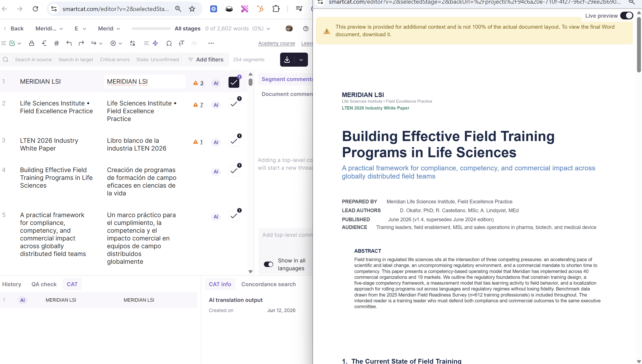
Task: Open the Concordance search tab
Action: (x=268, y=284)
